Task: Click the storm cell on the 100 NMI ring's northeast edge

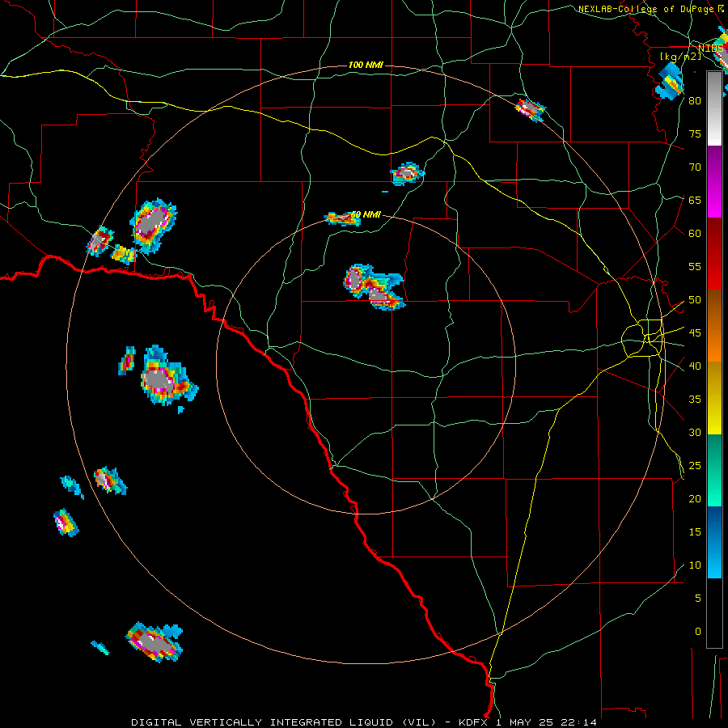Action: point(530,110)
